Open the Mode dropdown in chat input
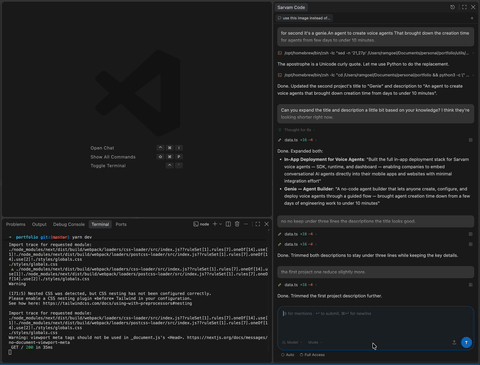This screenshot has height=365, width=480. click(315, 342)
